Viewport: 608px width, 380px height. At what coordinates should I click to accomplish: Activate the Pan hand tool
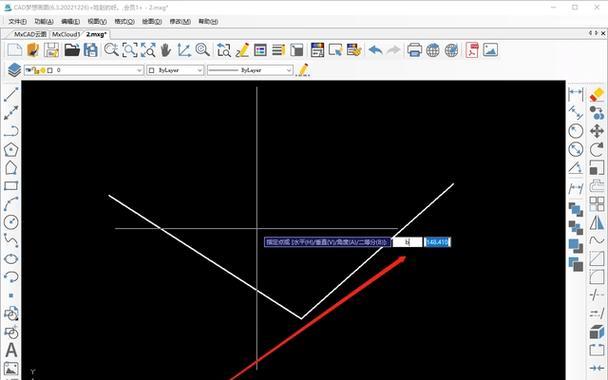[x=166, y=50]
